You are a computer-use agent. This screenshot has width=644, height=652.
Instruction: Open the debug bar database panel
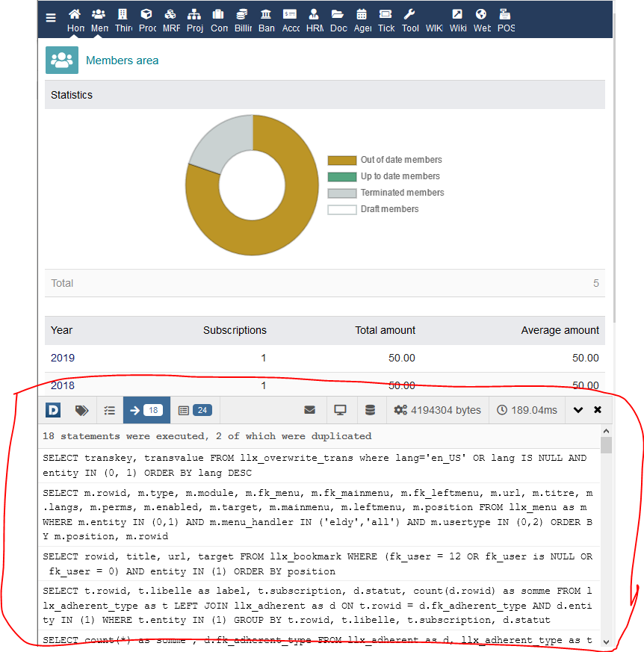[x=370, y=410]
